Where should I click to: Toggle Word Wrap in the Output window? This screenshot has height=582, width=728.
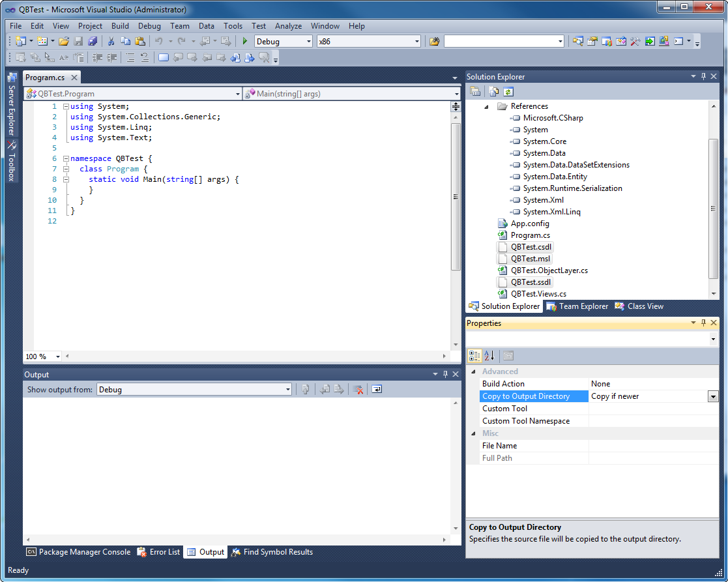pos(377,390)
